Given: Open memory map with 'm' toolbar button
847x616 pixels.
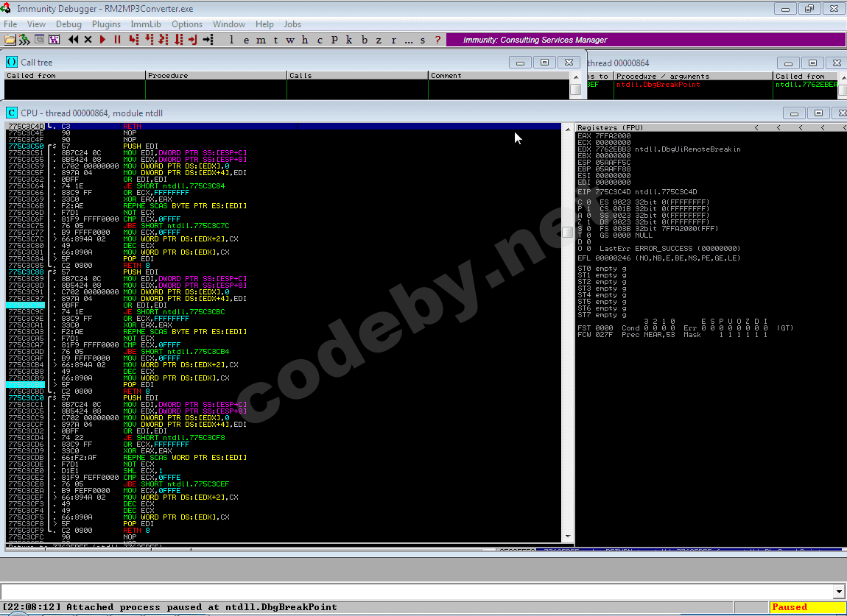Looking at the screenshot, I should 260,40.
